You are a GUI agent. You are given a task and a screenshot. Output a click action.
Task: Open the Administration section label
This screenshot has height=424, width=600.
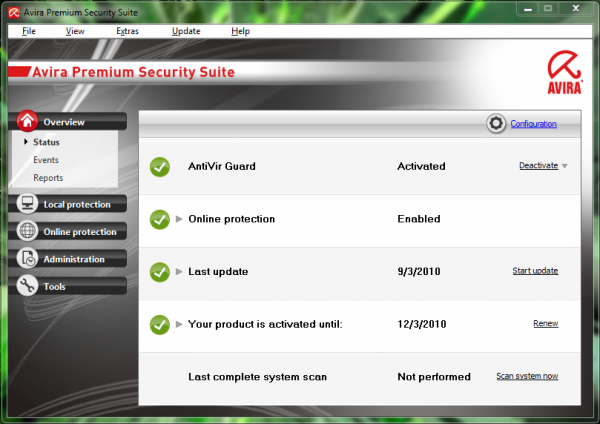[74, 259]
